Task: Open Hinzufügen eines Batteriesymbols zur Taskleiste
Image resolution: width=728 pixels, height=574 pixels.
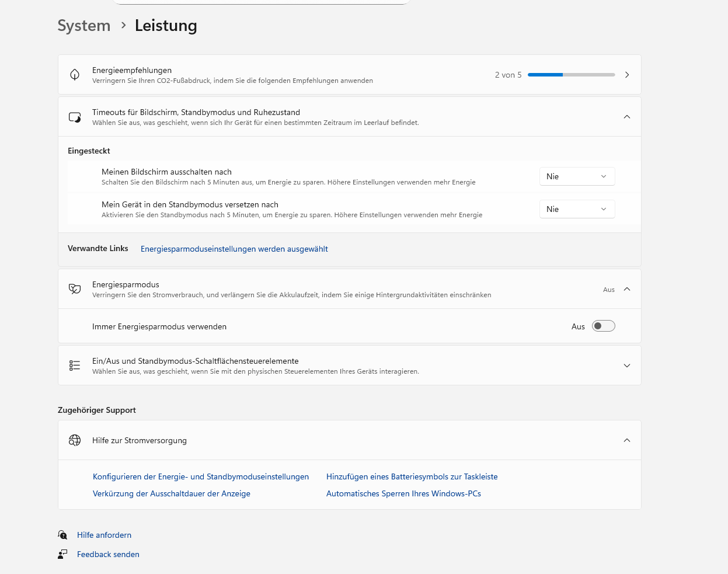Action: click(412, 476)
